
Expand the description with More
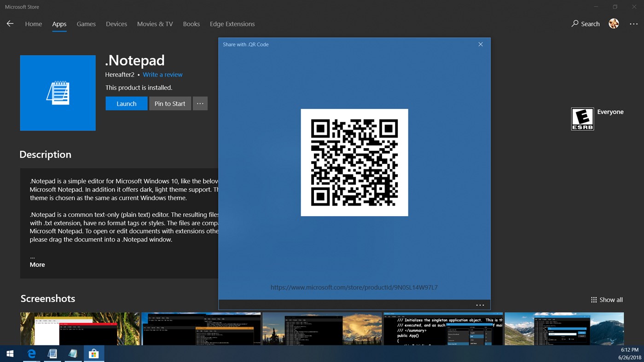coord(37,264)
